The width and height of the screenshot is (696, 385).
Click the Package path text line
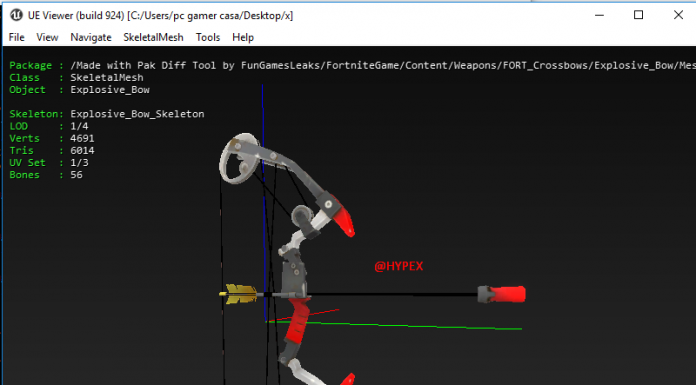352,66
